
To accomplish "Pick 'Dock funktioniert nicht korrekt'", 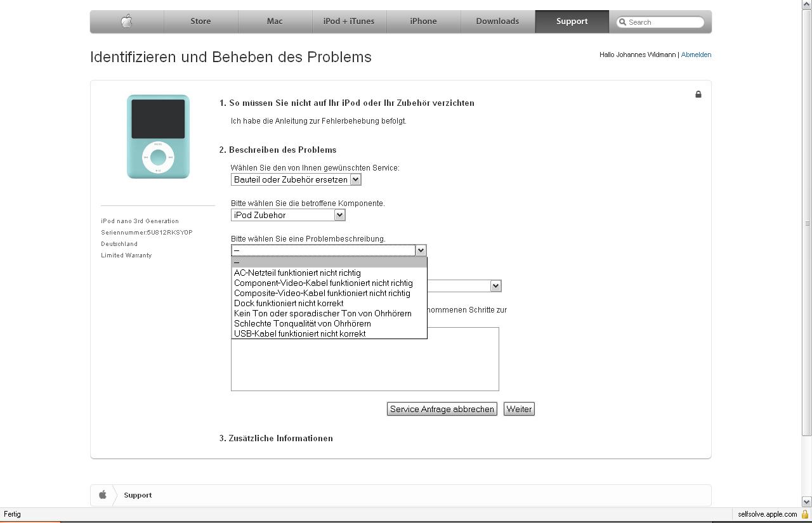I will pos(329,303).
